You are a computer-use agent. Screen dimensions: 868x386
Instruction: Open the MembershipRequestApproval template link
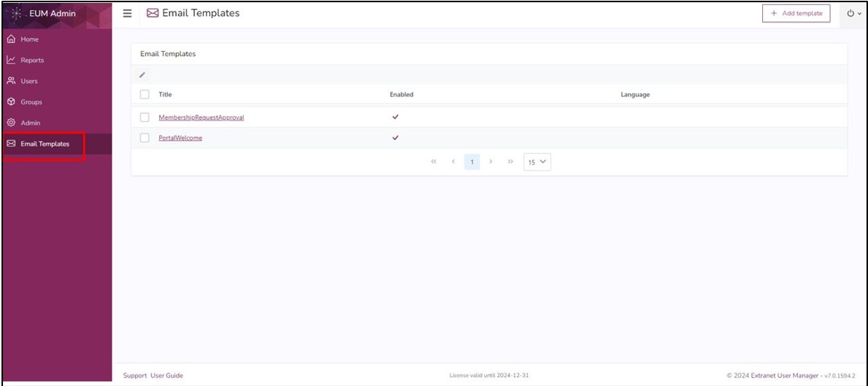201,117
